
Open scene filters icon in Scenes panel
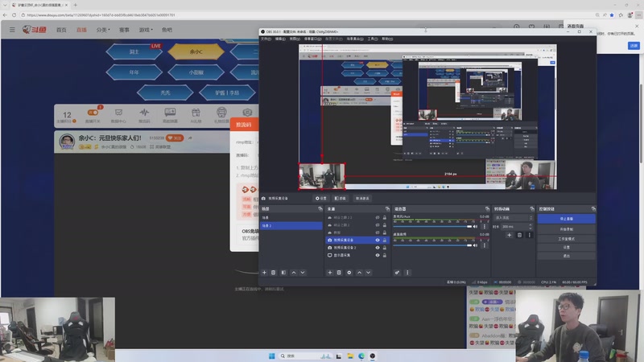click(x=283, y=273)
